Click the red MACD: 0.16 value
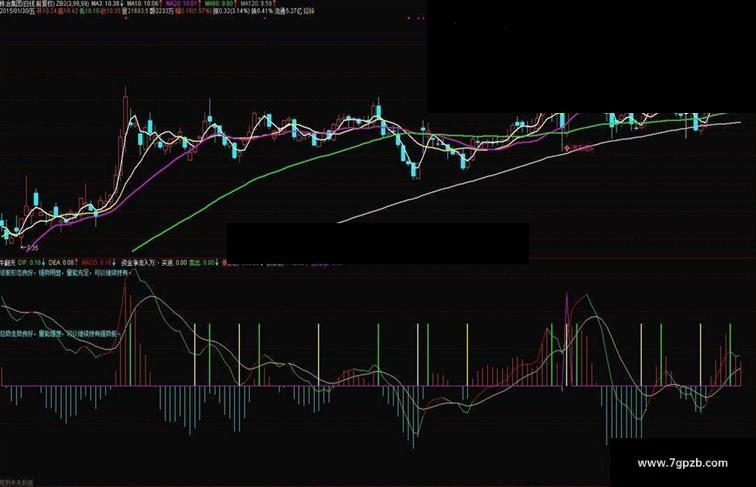The width and height of the screenshot is (756, 487). 96,263
